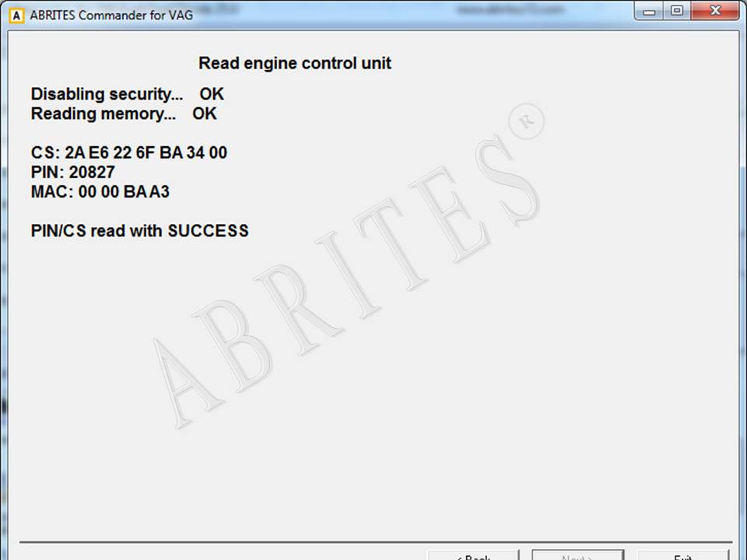Click the window title ABRITES Commander for VAG
Viewport: 747px width, 560px height.
coord(111,16)
